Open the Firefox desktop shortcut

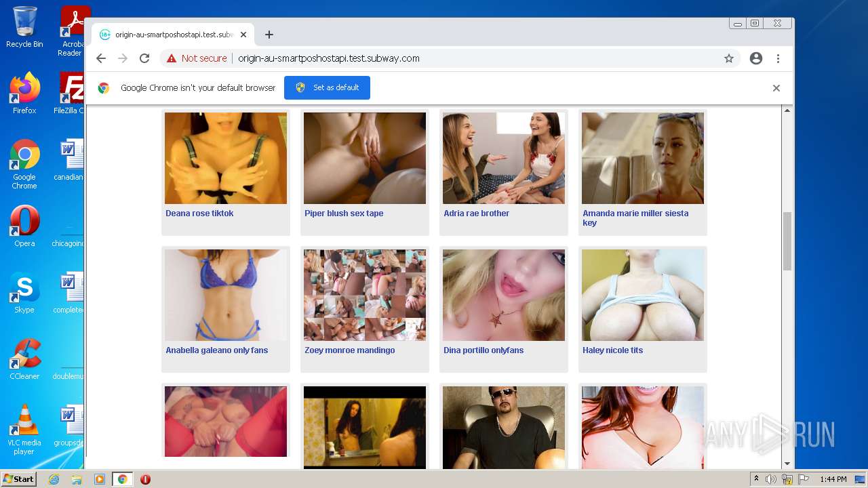pos(24,93)
